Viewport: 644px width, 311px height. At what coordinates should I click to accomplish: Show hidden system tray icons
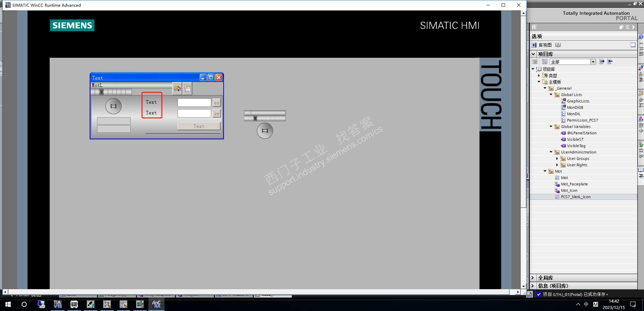point(578,304)
